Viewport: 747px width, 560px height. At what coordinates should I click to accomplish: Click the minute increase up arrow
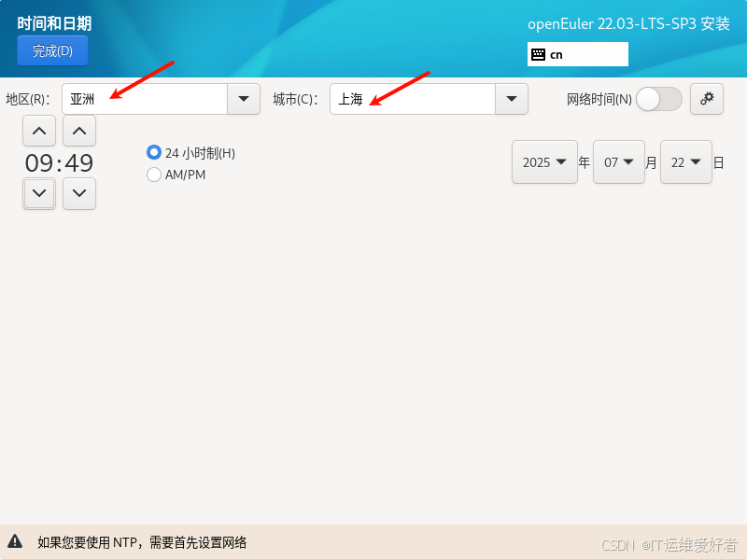pyautogui.click(x=79, y=131)
